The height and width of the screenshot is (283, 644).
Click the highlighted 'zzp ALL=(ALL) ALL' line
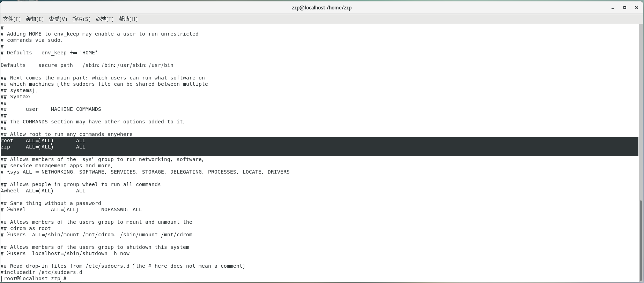click(x=43, y=147)
